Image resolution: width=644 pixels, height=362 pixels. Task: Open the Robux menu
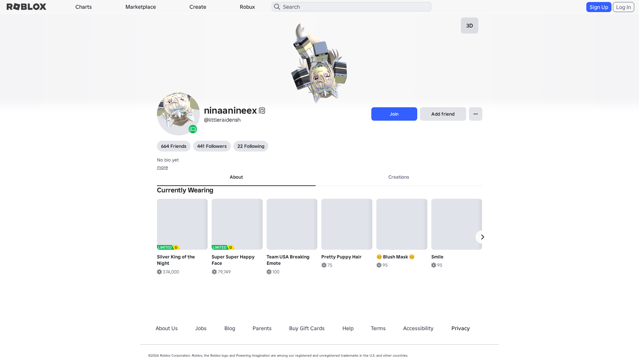pos(247,7)
